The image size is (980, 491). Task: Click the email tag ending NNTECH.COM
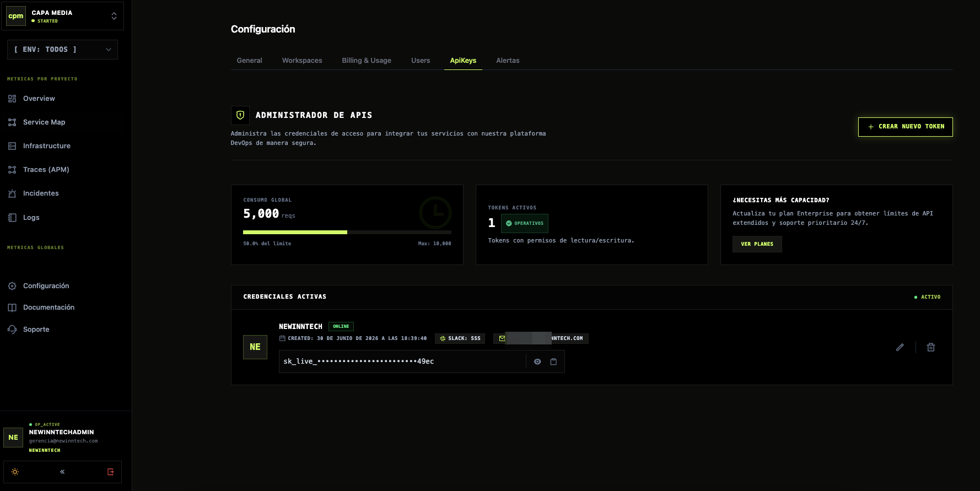[541, 338]
